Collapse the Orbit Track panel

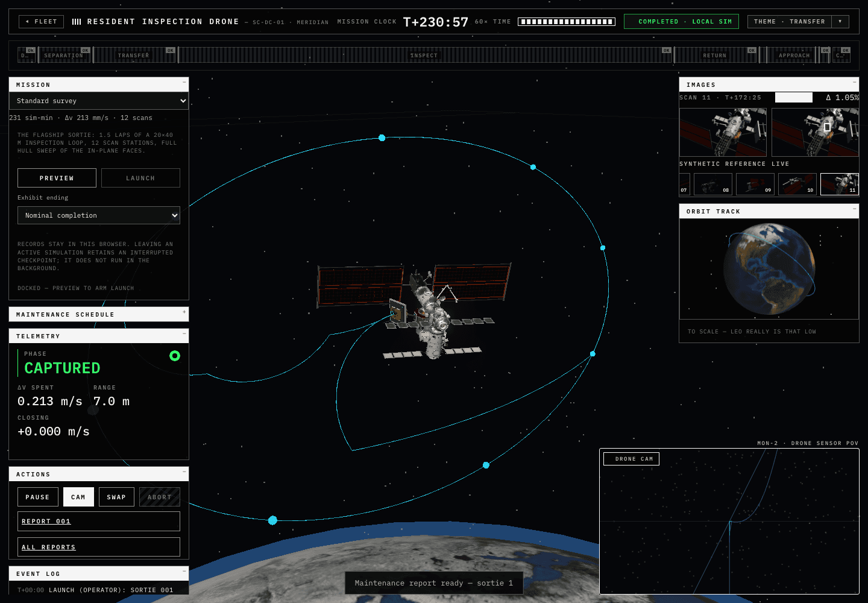[x=854, y=209]
